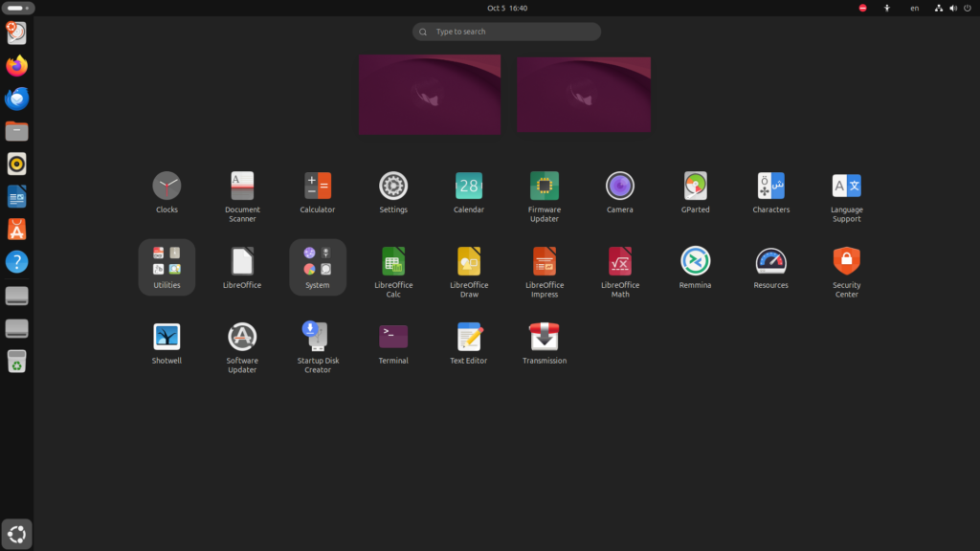Launch Shotwell photo manager
This screenshot has width=980, height=551.
click(x=167, y=343)
